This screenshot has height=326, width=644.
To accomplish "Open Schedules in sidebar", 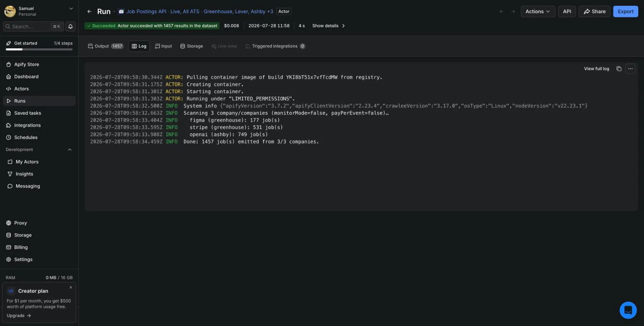I will coord(39,138).
